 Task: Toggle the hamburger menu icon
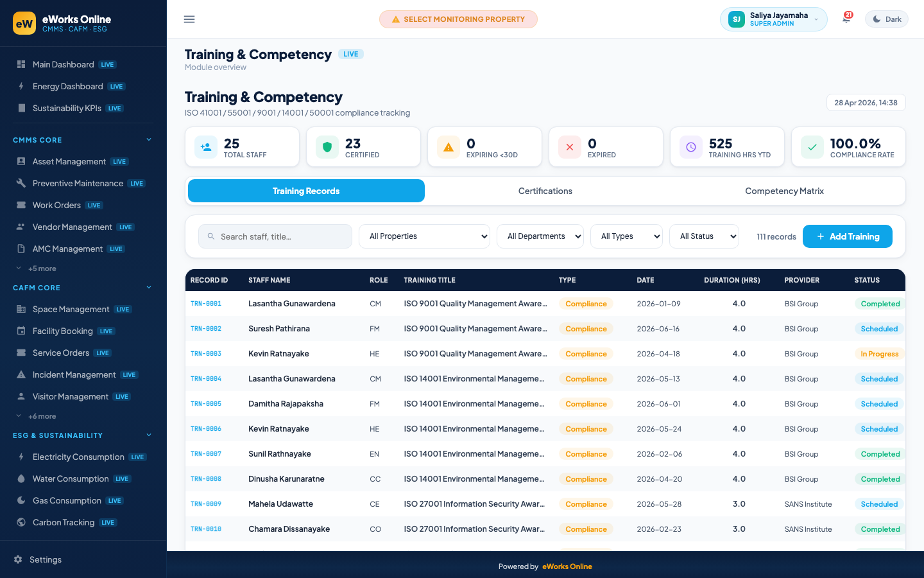coord(189,19)
